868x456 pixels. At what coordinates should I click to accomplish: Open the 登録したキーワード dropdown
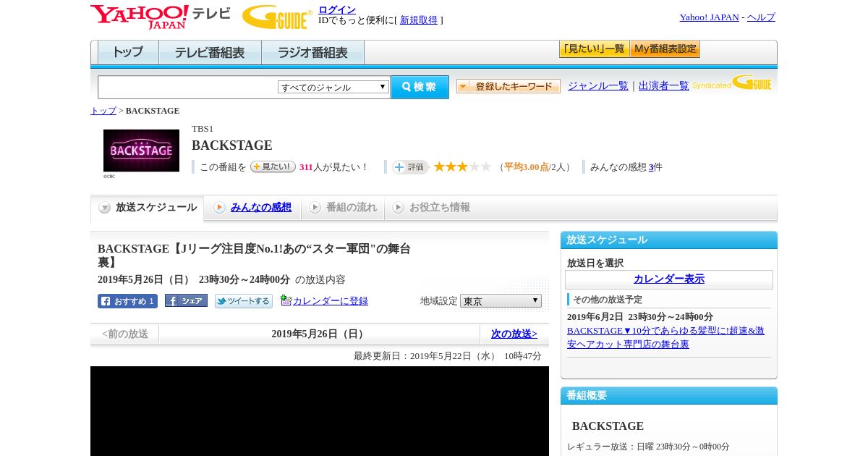(x=509, y=86)
